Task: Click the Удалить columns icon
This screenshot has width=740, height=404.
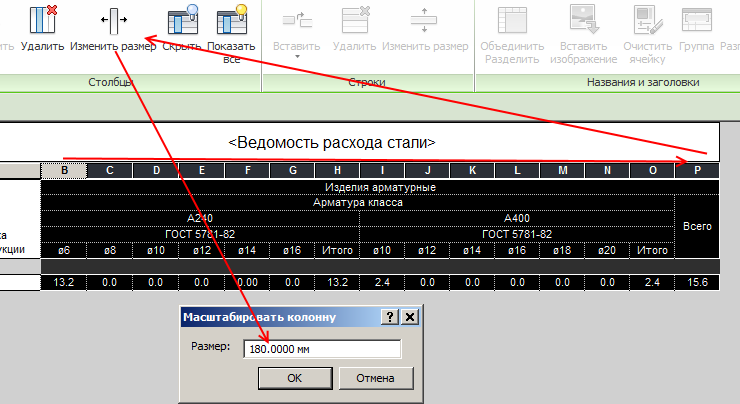Action: click(x=42, y=19)
